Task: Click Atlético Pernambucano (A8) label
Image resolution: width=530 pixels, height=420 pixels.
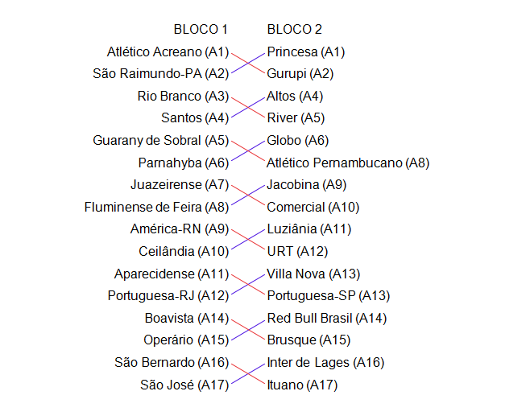Action: coord(348,163)
